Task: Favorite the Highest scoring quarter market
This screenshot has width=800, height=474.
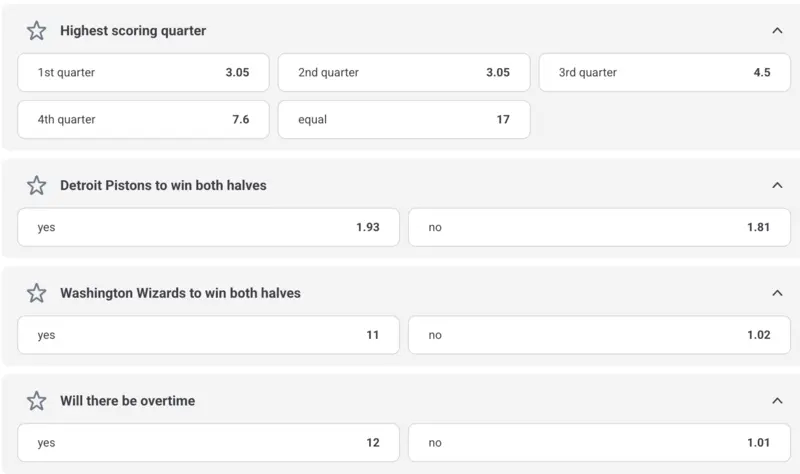Action: pyautogui.click(x=37, y=31)
